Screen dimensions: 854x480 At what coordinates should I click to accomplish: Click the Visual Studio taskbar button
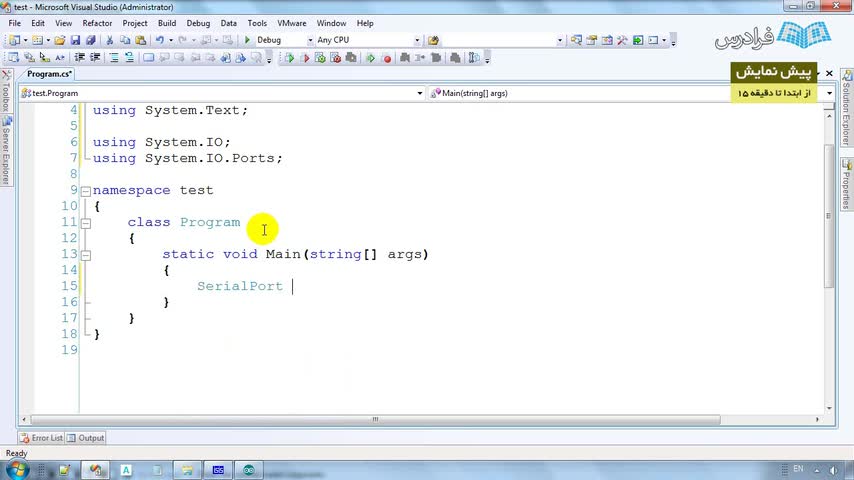pos(96,470)
